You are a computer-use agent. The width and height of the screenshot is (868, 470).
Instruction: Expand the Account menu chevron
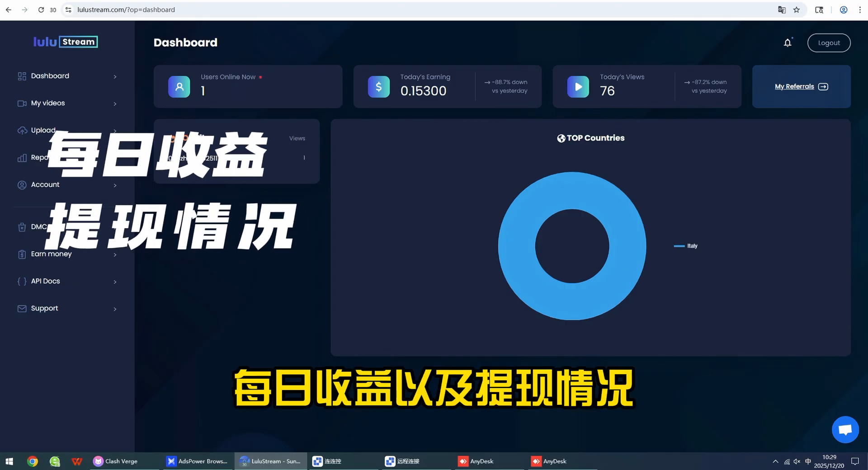pyautogui.click(x=115, y=185)
